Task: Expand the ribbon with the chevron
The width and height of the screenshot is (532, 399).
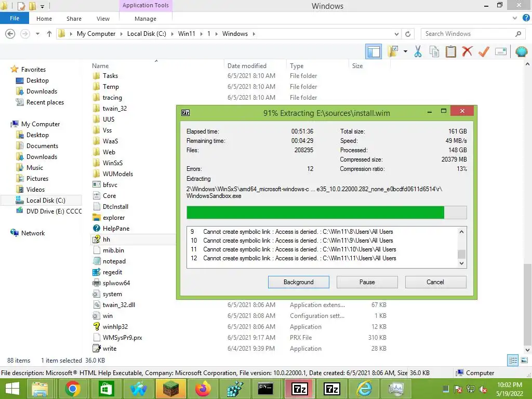Action: (515, 18)
